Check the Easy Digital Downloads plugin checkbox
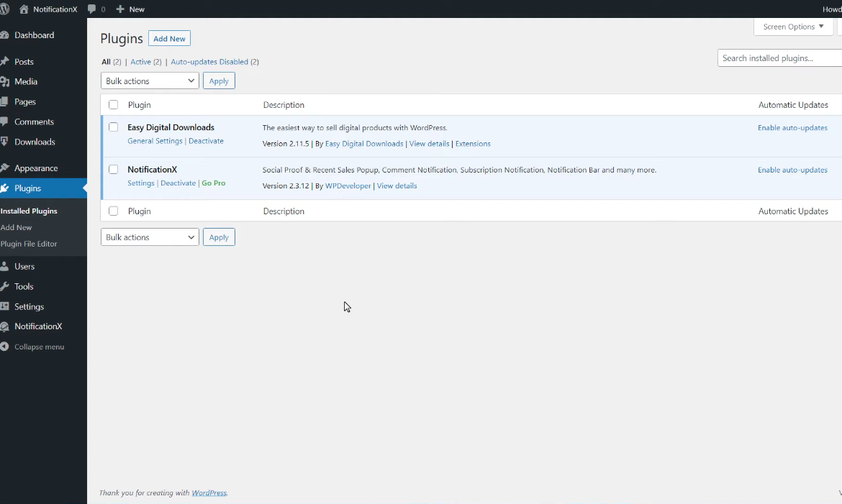The height and width of the screenshot is (504, 842). (114, 127)
